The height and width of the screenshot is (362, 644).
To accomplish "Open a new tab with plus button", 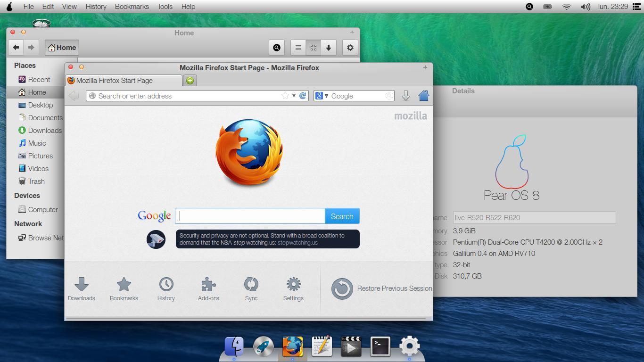I will tap(190, 81).
